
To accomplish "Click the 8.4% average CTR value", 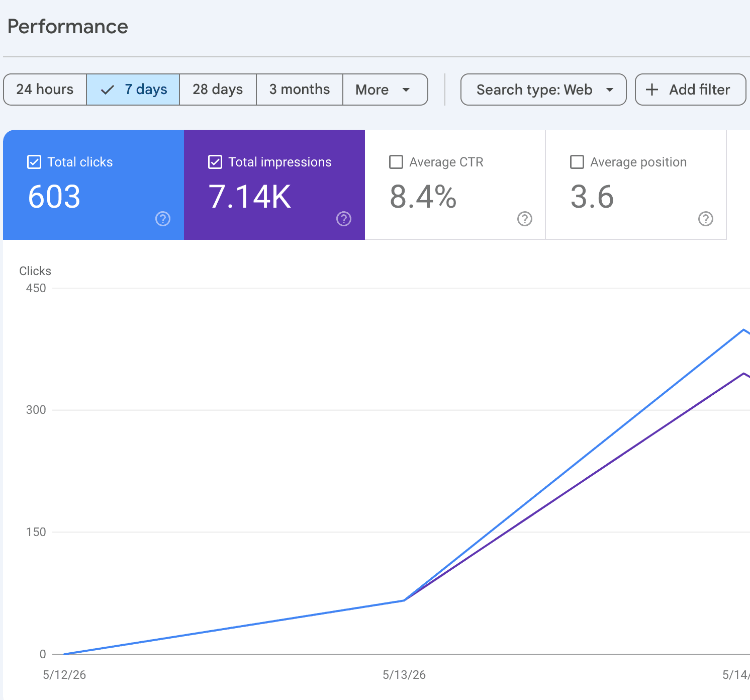I will coord(423,197).
